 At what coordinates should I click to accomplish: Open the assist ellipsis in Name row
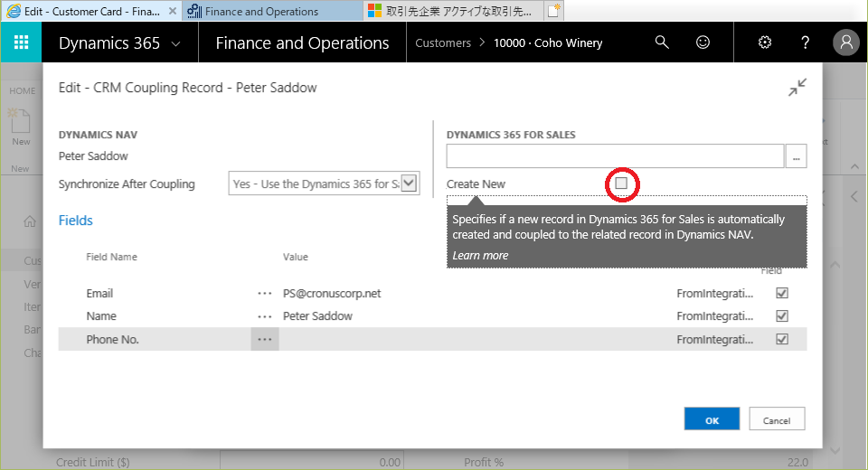[265, 316]
